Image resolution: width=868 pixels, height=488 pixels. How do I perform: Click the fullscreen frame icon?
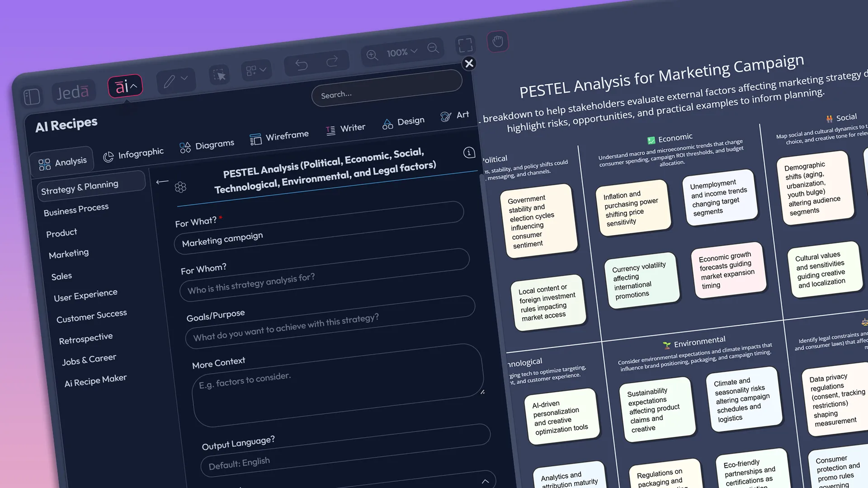tap(465, 45)
